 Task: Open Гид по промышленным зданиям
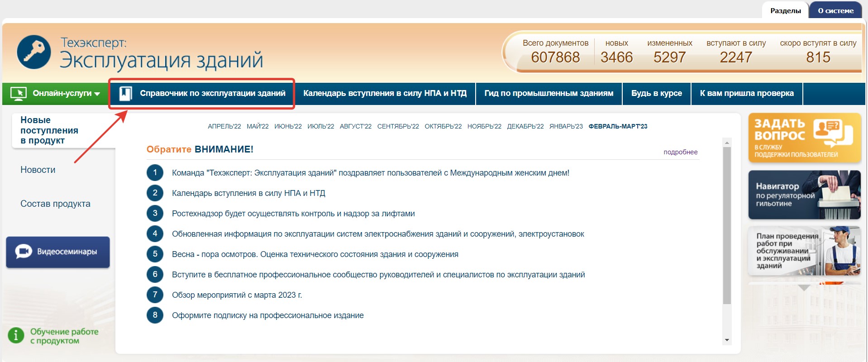(549, 94)
